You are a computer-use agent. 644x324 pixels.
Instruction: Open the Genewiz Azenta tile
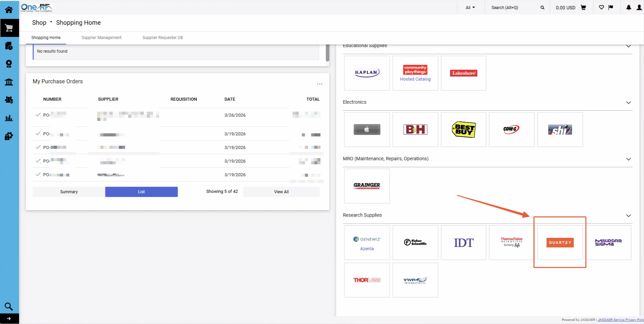tap(367, 242)
